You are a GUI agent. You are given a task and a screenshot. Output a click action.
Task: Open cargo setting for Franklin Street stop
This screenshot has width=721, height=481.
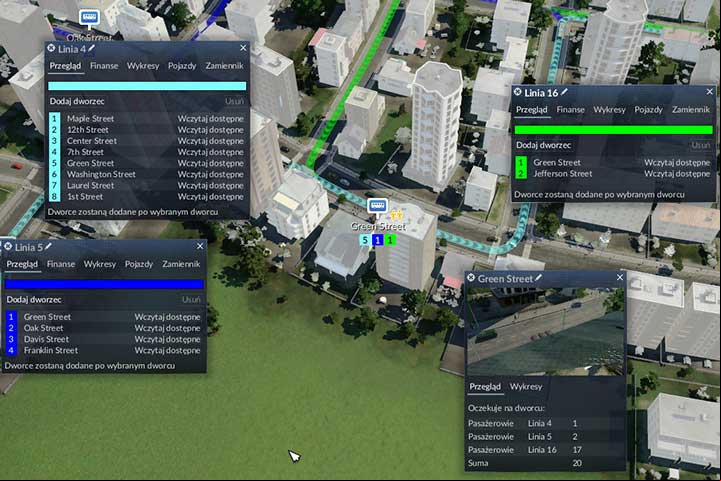[167, 350]
